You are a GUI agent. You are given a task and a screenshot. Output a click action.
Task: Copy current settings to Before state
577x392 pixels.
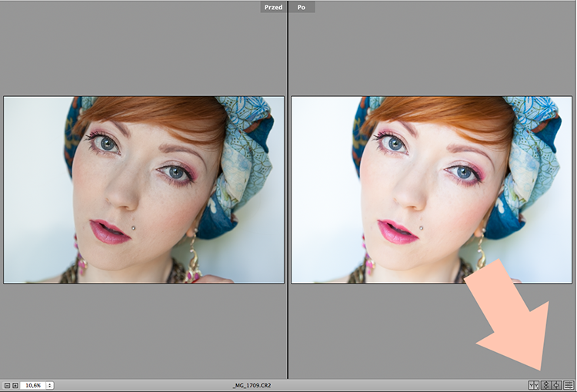(557, 385)
